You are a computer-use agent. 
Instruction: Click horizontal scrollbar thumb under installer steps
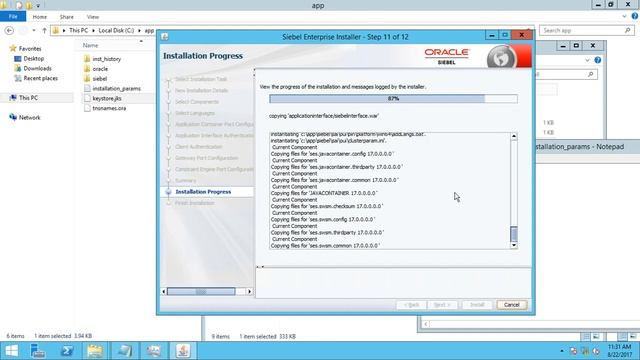coord(201,291)
